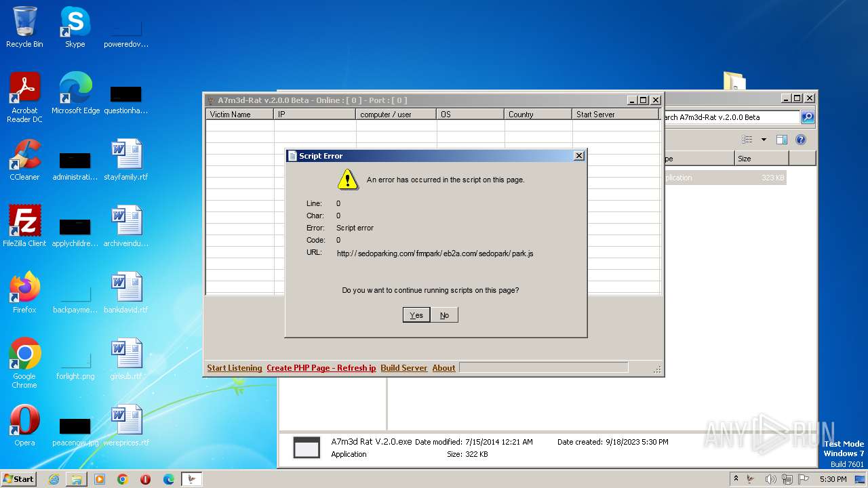Click Yes in the Script Error dialog
Viewport: 868px width, 488px height.
tap(416, 315)
